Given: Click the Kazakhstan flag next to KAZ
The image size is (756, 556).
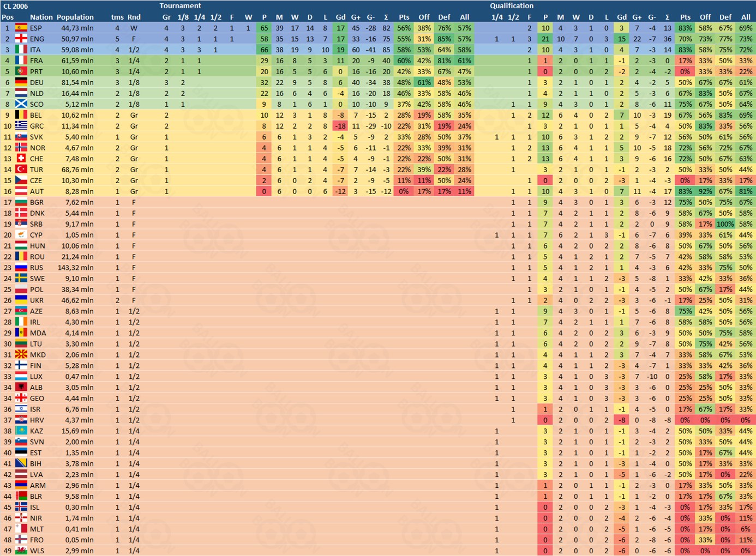Looking at the screenshot, I should (21, 431).
